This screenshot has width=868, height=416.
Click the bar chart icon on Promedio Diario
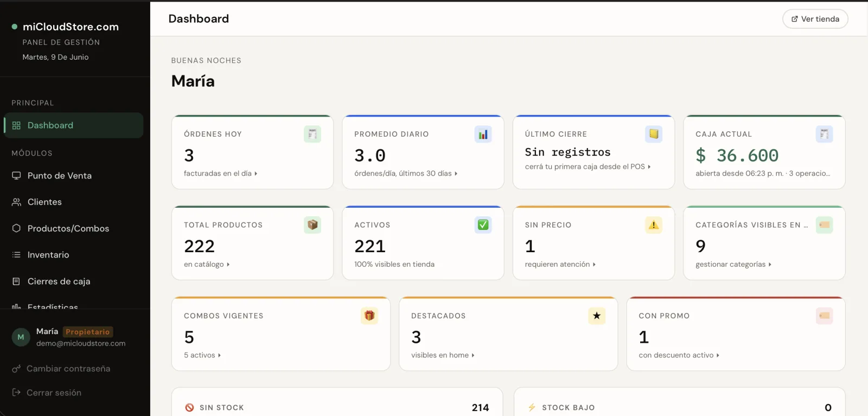coord(483,134)
